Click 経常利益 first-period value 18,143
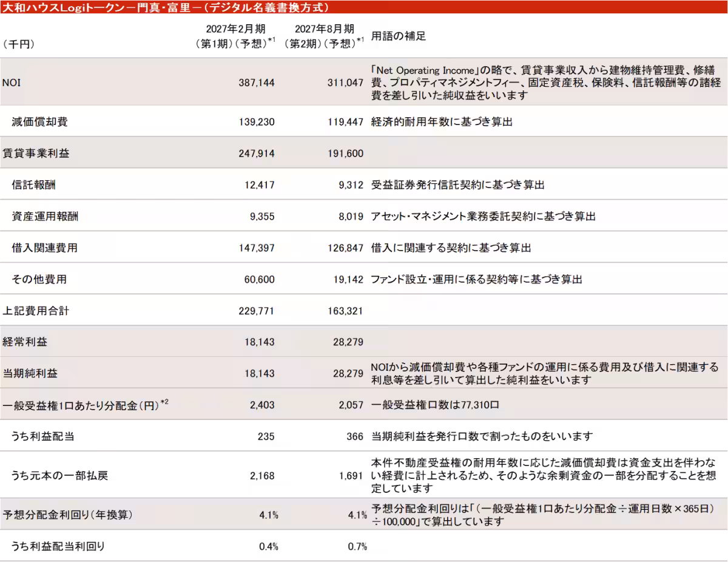728x562 pixels. (x=259, y=342)
